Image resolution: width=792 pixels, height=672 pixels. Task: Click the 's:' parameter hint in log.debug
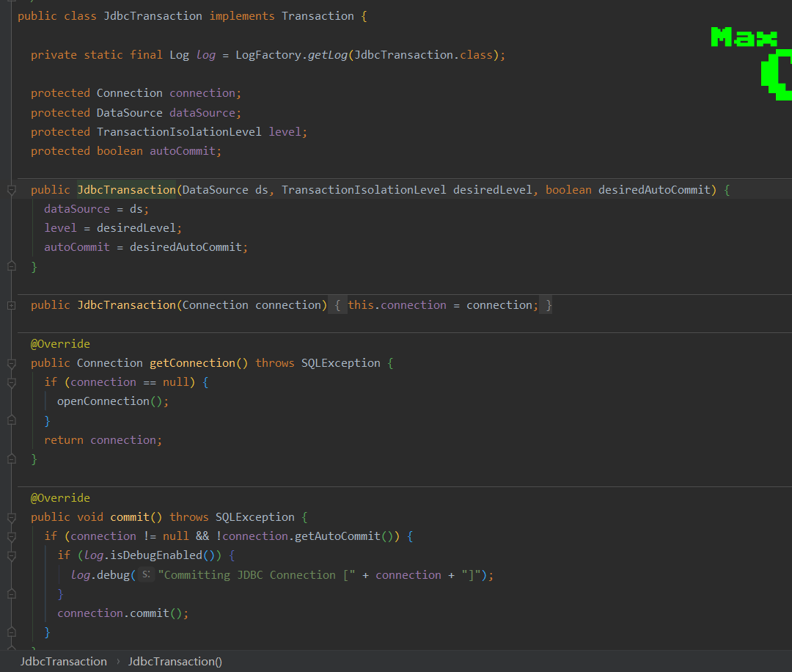click(146, 574)
